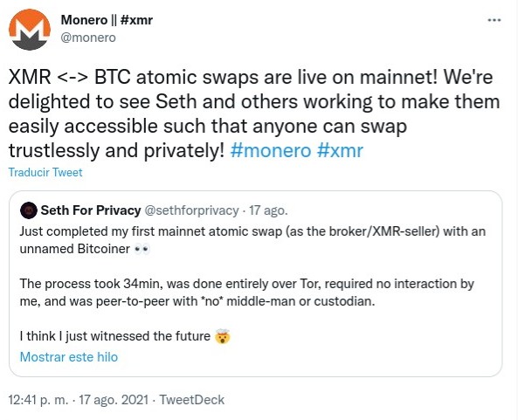Click the Monero || #xmr display name

[107, 20]
